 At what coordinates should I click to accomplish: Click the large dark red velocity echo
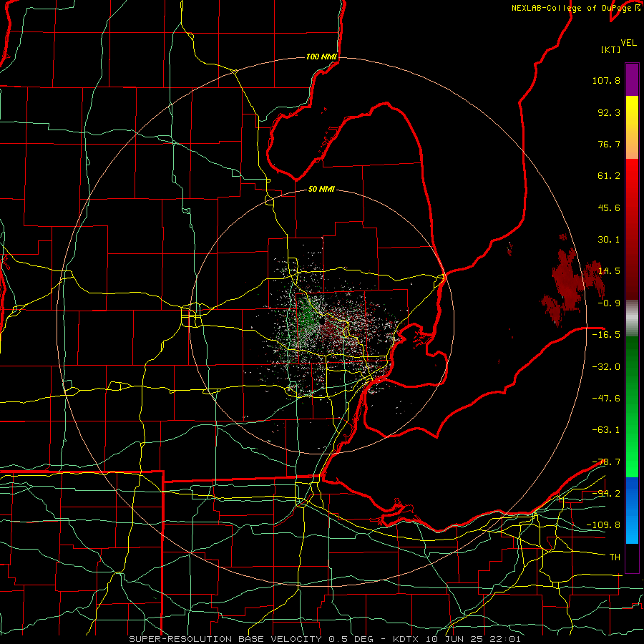569,283
